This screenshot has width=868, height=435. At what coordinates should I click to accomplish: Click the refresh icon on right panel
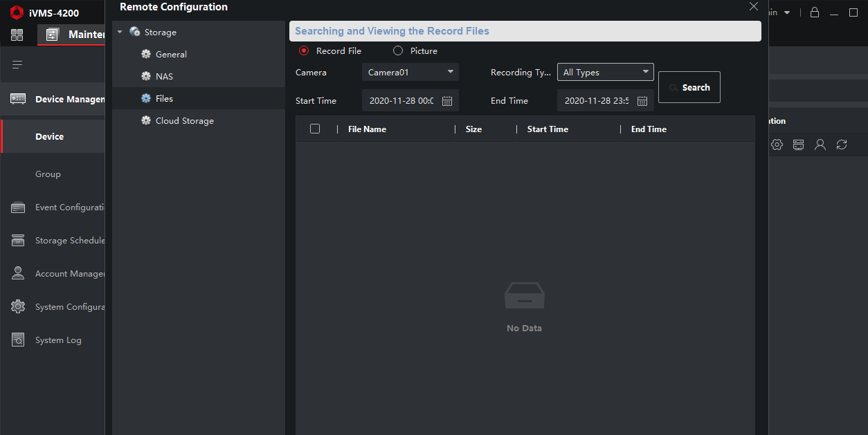842,145
